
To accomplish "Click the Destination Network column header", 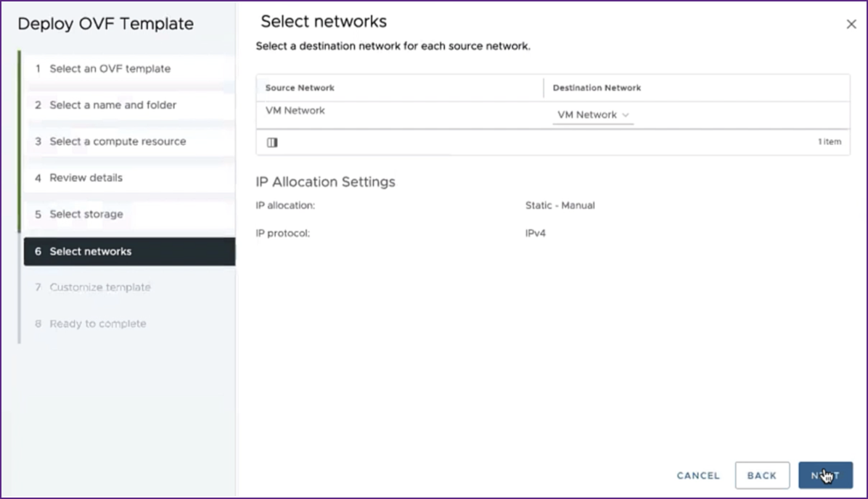I will click(597, 88).
